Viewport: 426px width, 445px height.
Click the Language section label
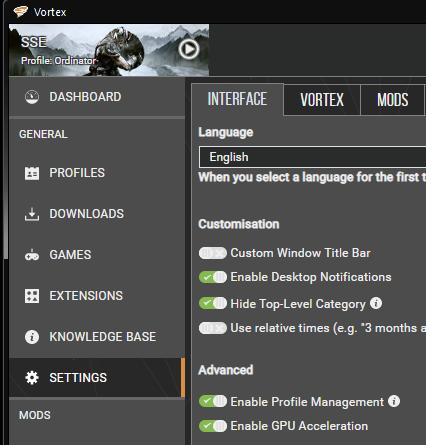pos(226,133)
